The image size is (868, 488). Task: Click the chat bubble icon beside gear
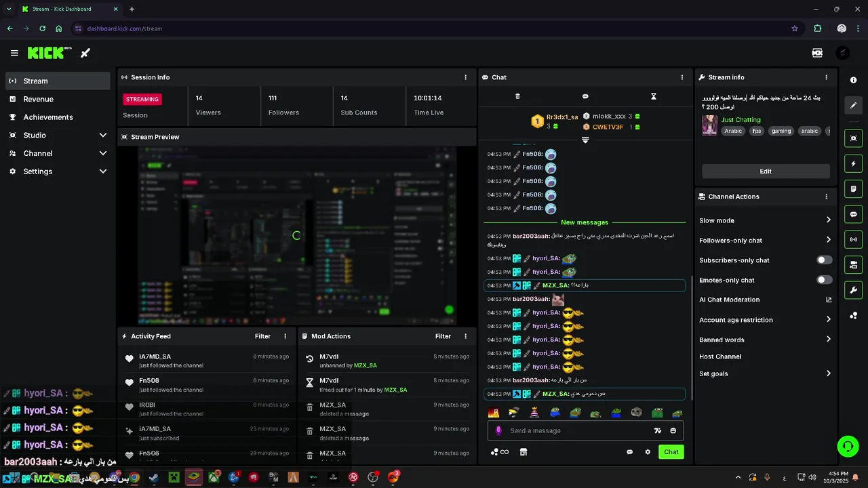coord(629,452)
